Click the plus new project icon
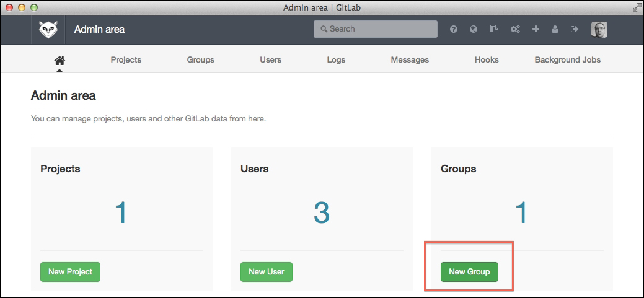 [x=536, y=29]
